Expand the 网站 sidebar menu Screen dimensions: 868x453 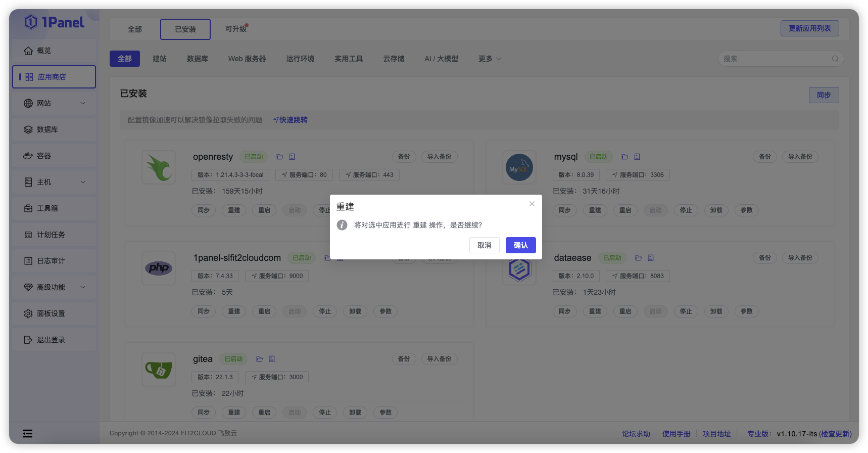point(54,103)
